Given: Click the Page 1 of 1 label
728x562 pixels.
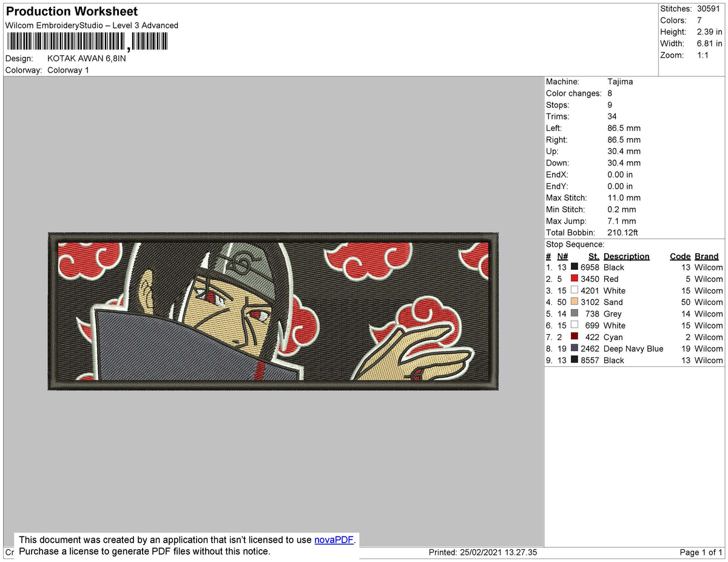Looking at the screenshot, I should (x=701, y=552).
